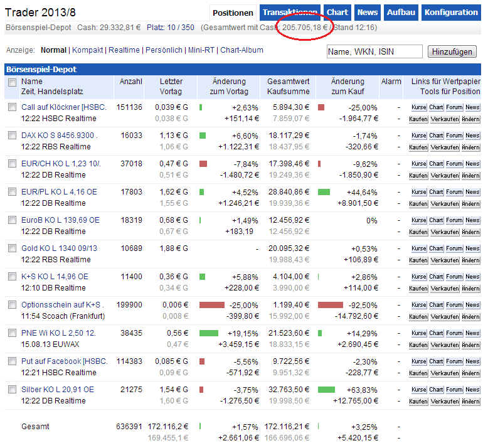Go to the Aufbau tab

click(x=401, y=13)
